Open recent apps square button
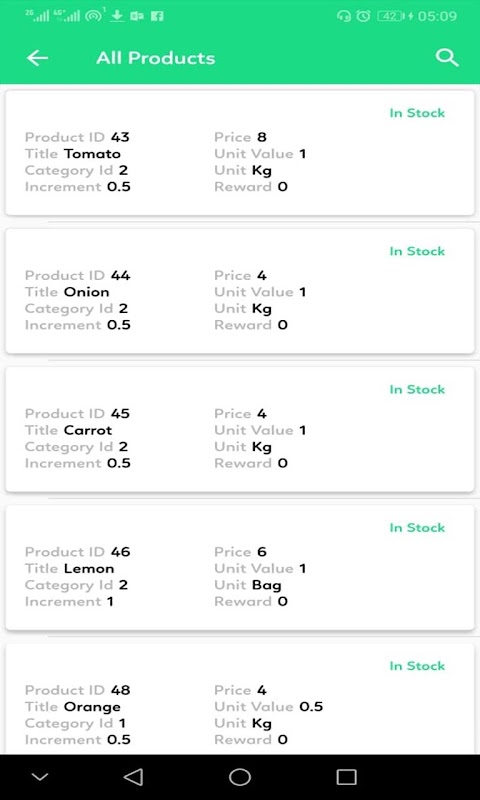The width and height of the screenshot is (480, 800). 346,777
